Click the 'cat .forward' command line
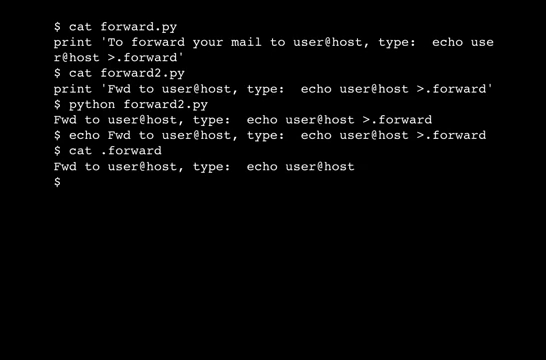 click(108, 151)
